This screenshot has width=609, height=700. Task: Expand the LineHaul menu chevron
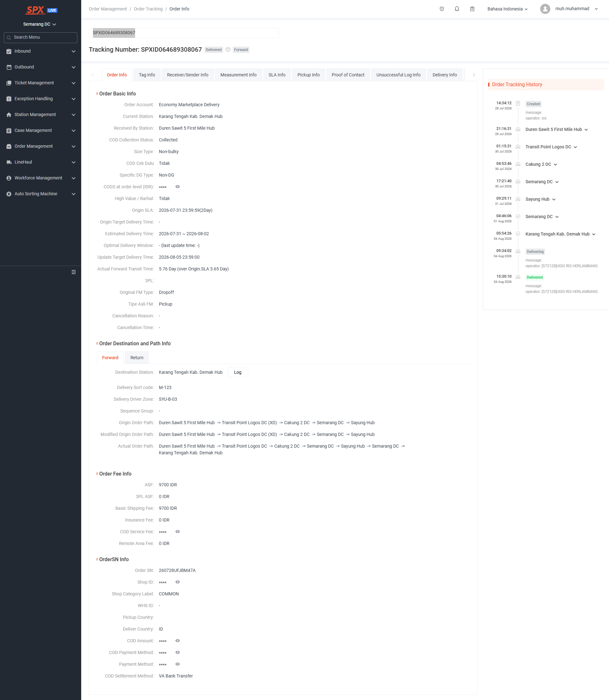pyautogui.click(x=73, y=162)
